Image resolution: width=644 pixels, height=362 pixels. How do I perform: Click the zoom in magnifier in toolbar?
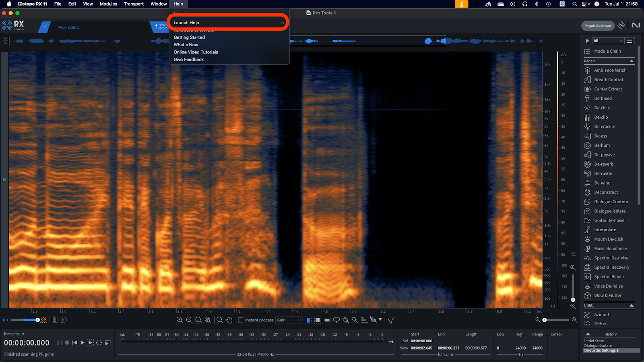pos(180,320)
